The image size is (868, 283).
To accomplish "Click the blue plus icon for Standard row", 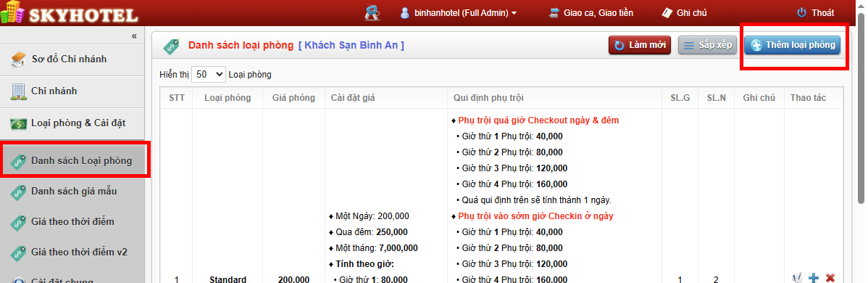I will pyautogui.click(x=814, y=278).
